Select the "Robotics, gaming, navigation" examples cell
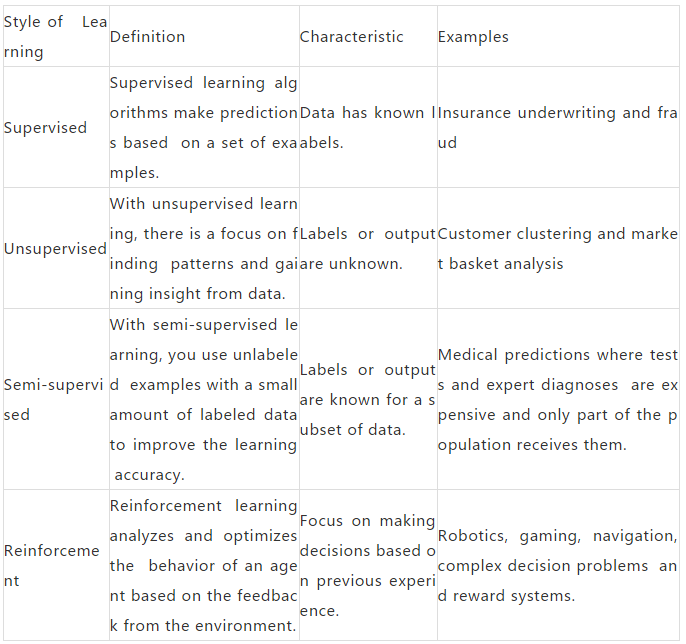The width and height of the screenshot is (686, 644). click(557, 565)
